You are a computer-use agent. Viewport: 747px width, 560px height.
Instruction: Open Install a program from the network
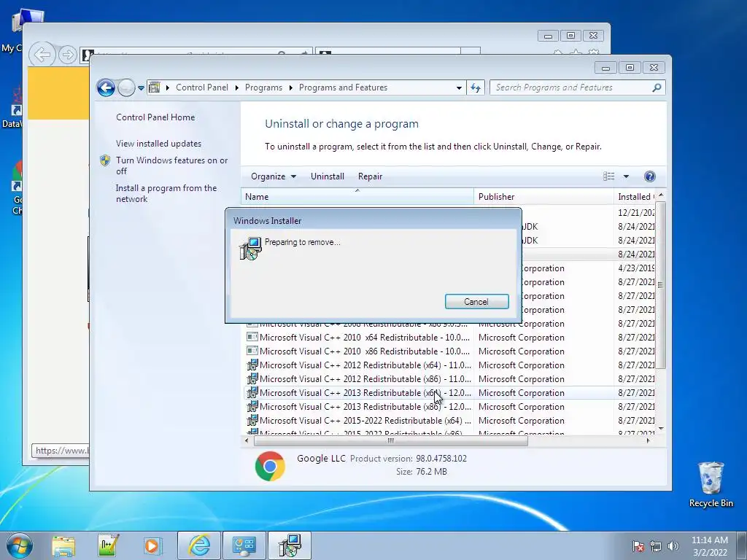[166, 193]
